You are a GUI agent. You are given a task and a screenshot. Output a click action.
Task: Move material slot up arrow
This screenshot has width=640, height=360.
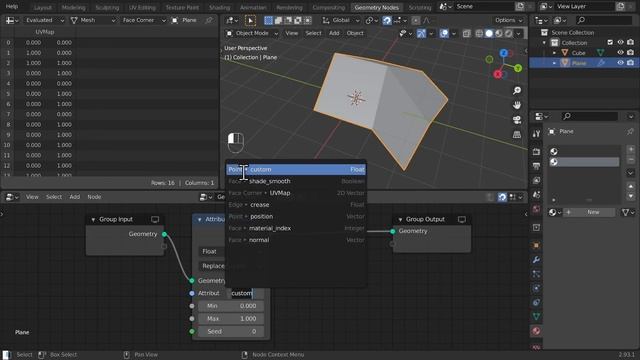coord(631,186)
